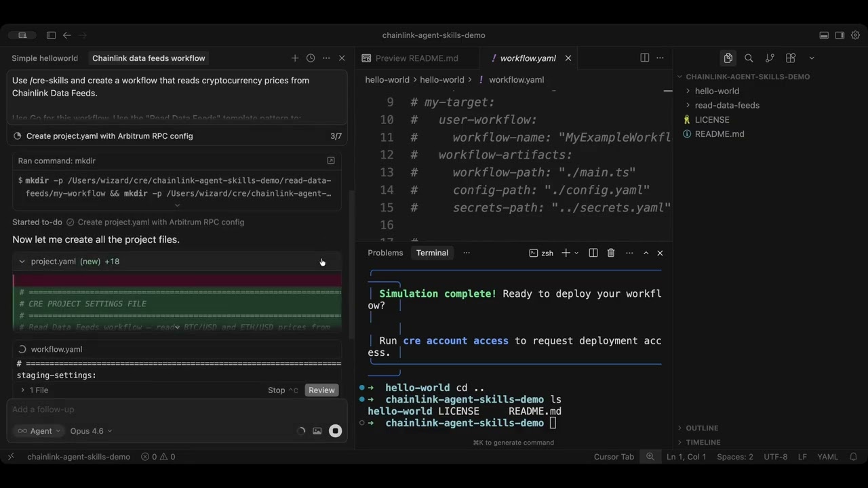Screen dimensions: 868x488
Task: Collapse the project.yaml diff preview
Action: 21,261
